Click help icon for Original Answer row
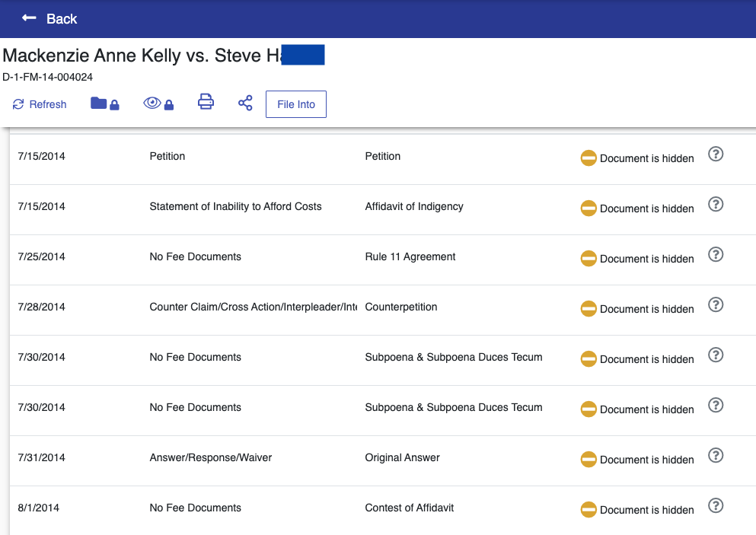Image resolution: width=756 pixels, height=535 pixels. [x=715, y=456]
